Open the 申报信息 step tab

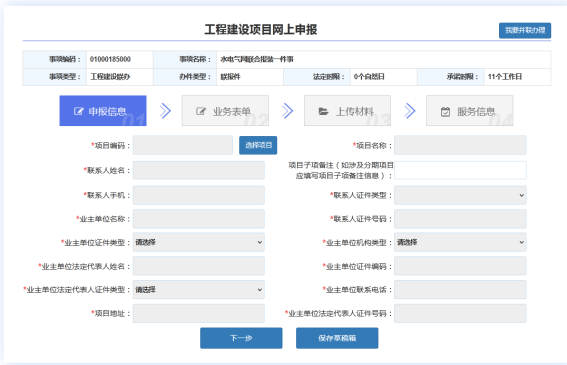tap(103, 111)
